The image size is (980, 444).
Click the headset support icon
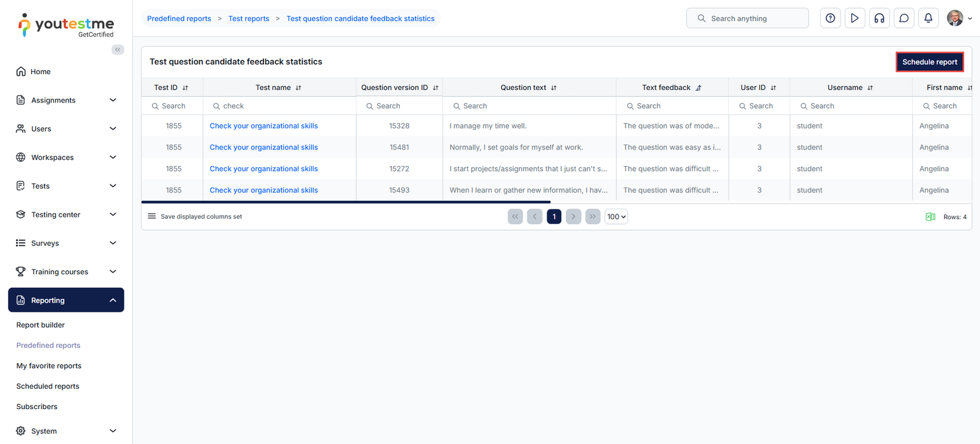[879, 18]
